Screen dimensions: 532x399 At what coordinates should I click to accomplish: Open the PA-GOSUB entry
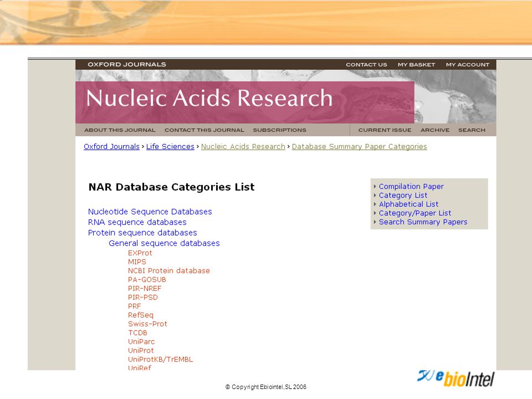click(x=147, y=279)
